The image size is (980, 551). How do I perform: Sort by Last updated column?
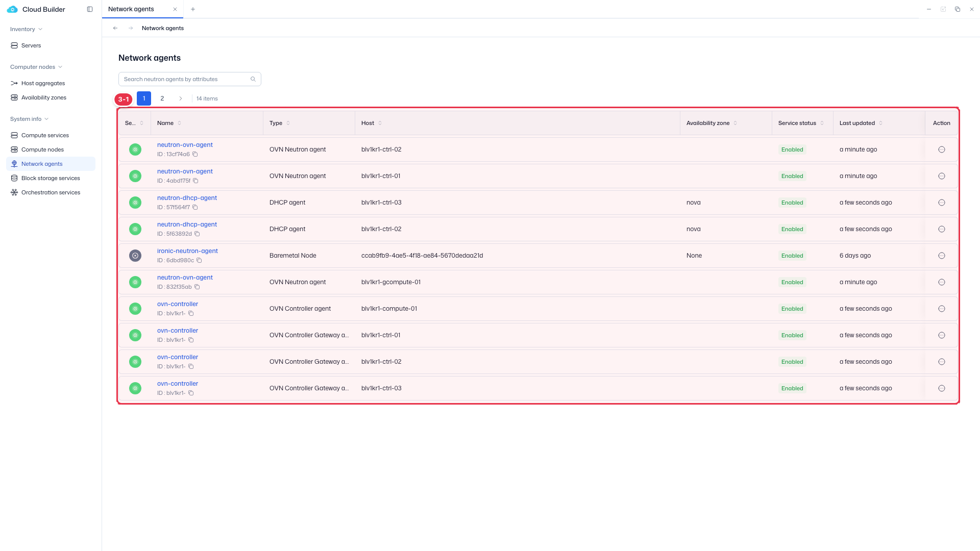click(x=880, y=123)
